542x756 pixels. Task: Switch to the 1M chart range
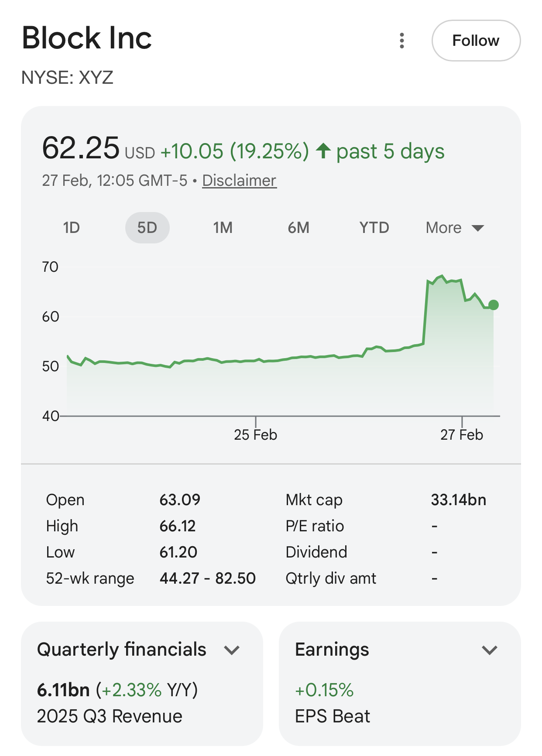(x=223, y=228)
